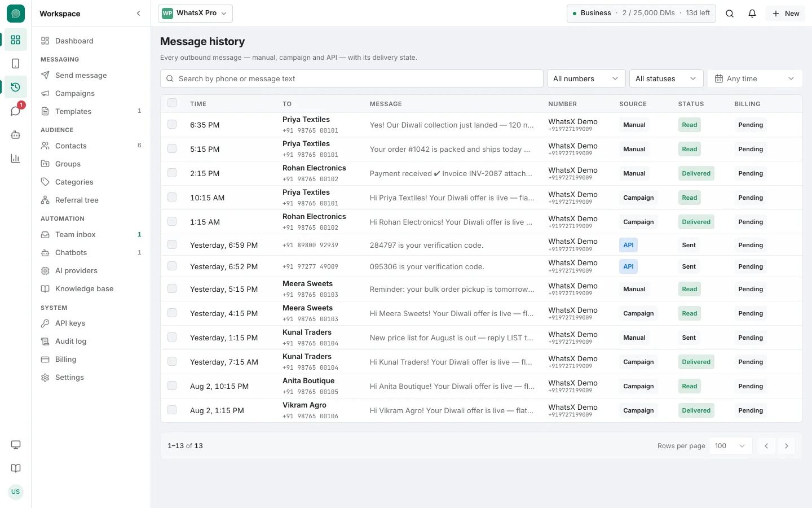
Task: Open chat bubble icon with red badge
Action: [15, 111]
